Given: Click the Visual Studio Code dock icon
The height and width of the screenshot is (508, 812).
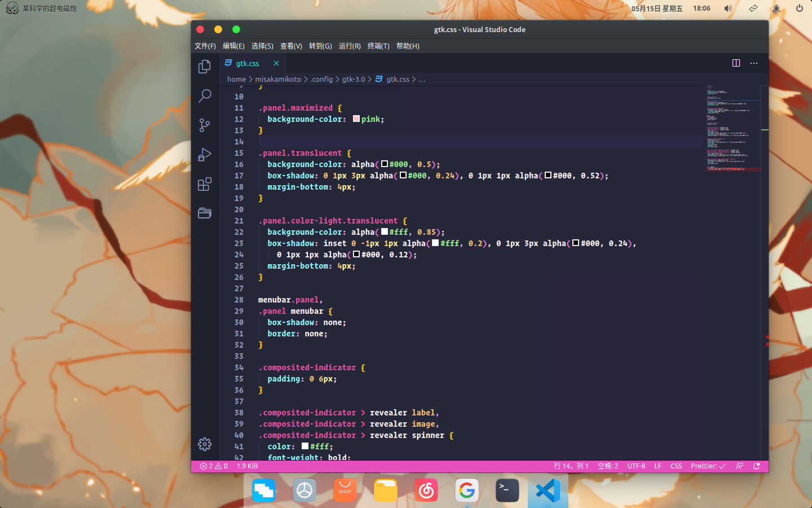Looking at the screenshot, I should coord(548,491).
